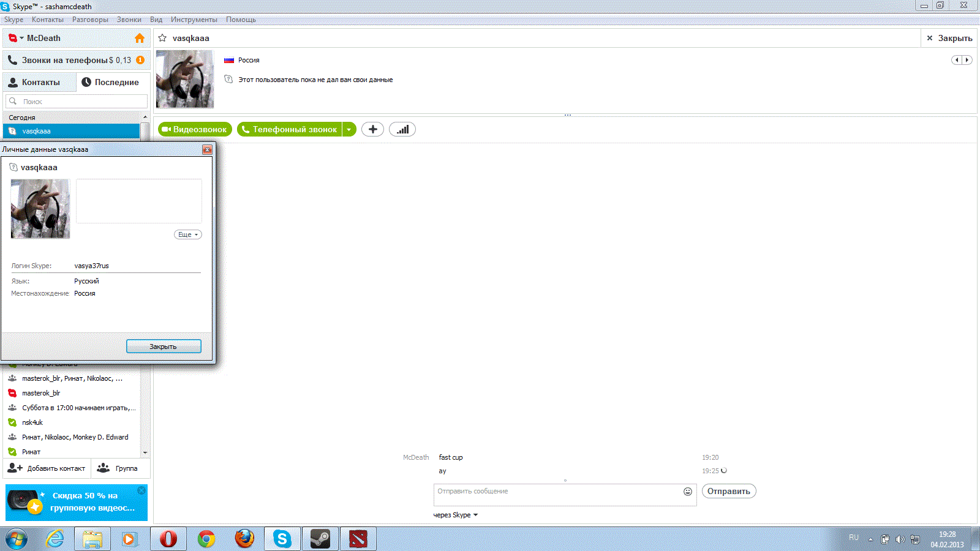Image resolution: width=980 pixels, height=551 pixels.
Task: Open the Звонки menu
Action: tap(129, 20)
